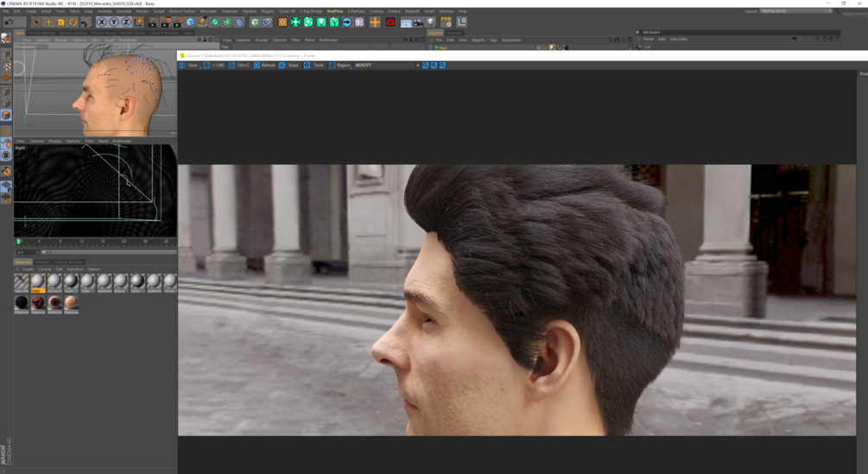Select the eyeball material thumbnail
Screen dimensions: 868x474
[54, 304]
